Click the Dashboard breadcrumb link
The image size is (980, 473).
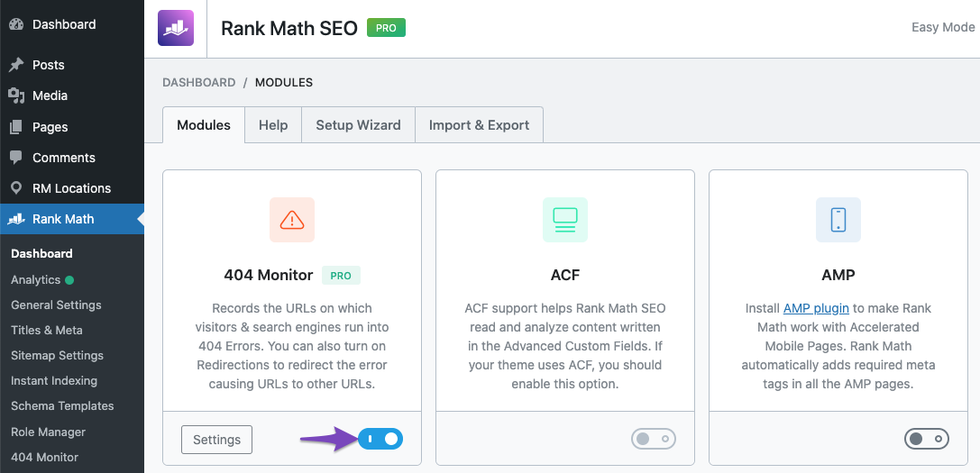(x=198, y=82)
